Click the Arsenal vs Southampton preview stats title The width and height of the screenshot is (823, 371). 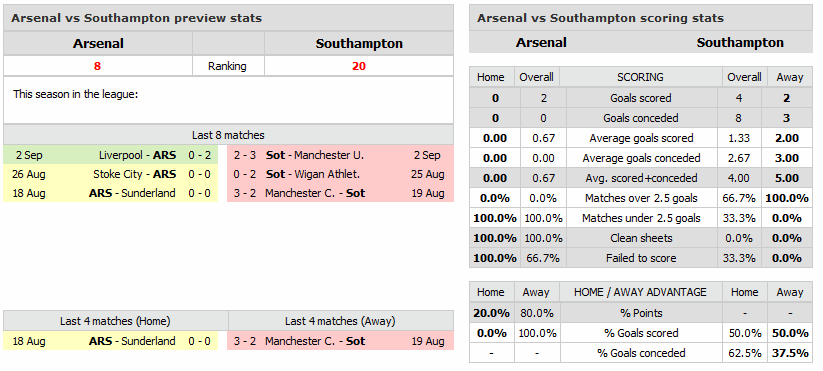click(x=136, y=18)
